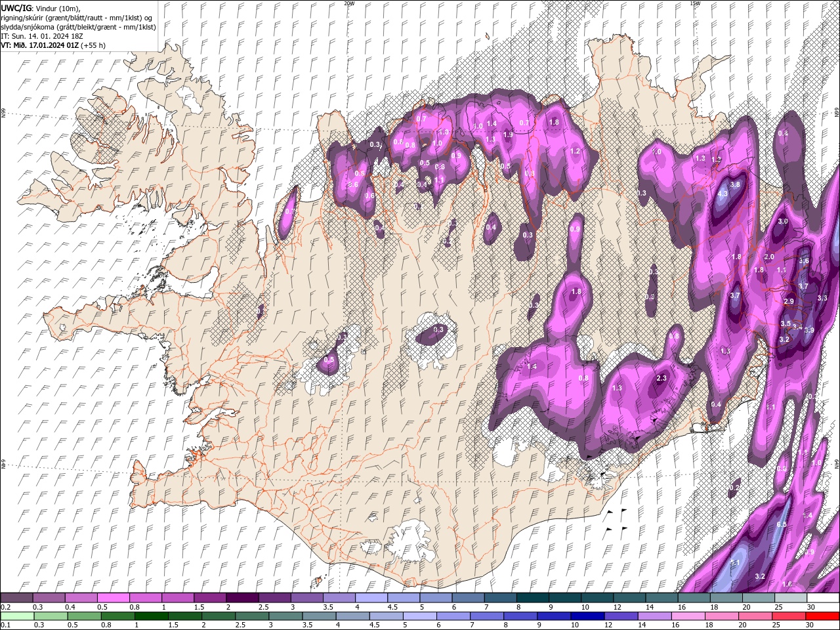This screenshot has height=630, width=840.
Task: Select the darkest green 1 swatch in bottom legend row
Action: [x=151, y=616]
